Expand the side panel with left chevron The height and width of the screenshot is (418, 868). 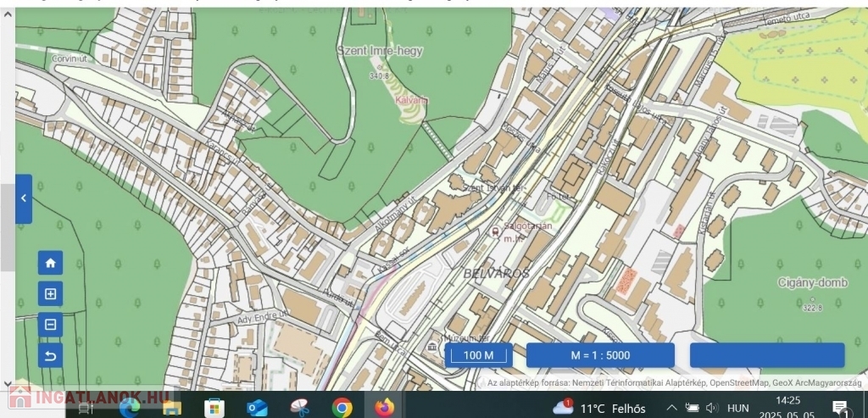point(24,198)
